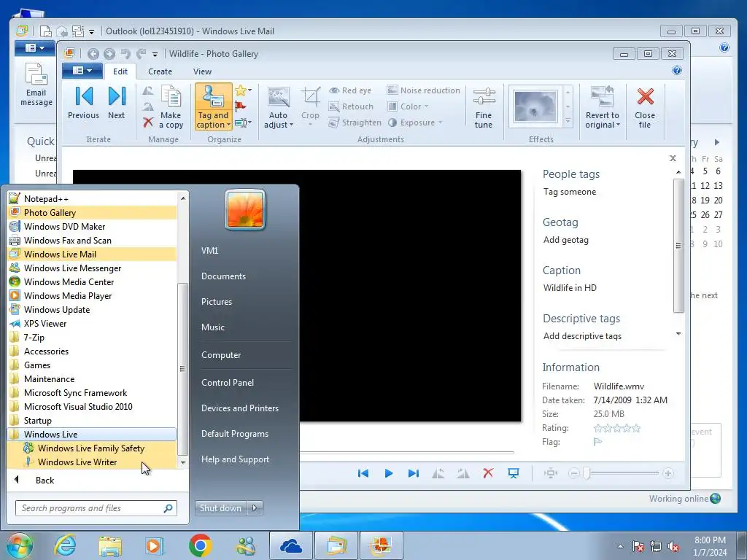This screenshot has height=560, width=747.
Task: Click Add descriptive tags
Action: (582, 336)
